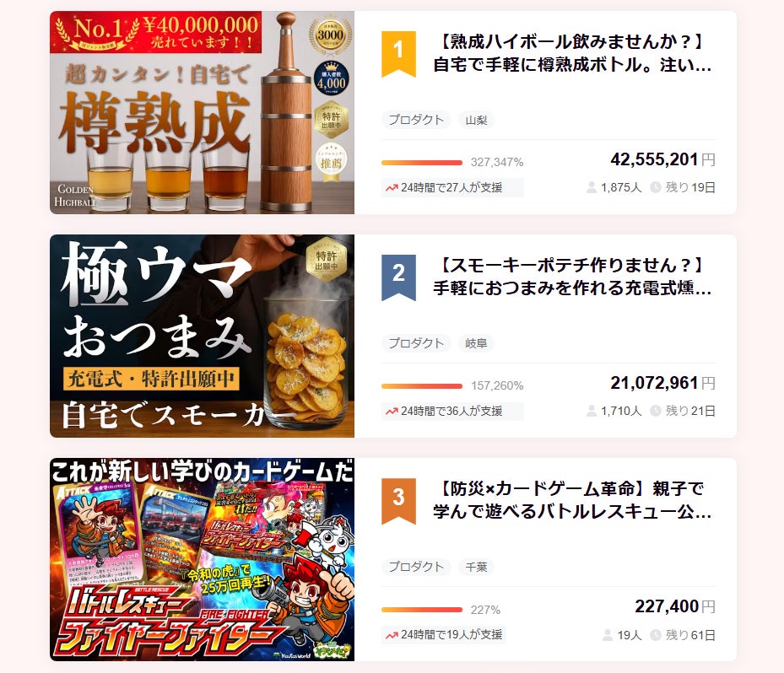Screen dimensions: 784x673
Task: Click the 327,347% funding progress bar
Action: click(422, 163)
